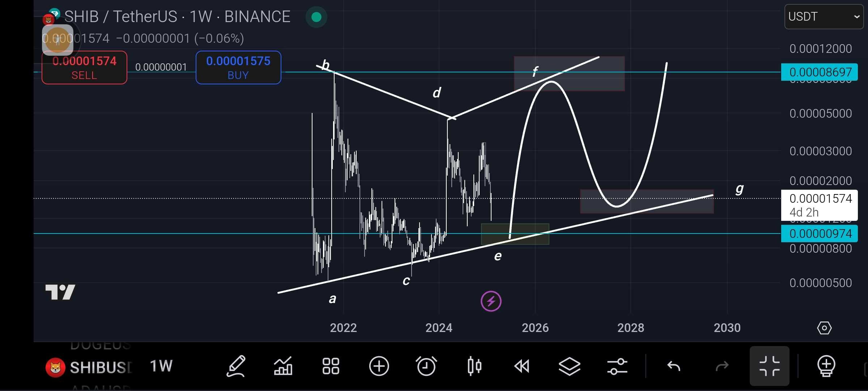Exit fullscreen with the collapse corners button
This screenshot has height=391, width=868.
click(770, 366)
